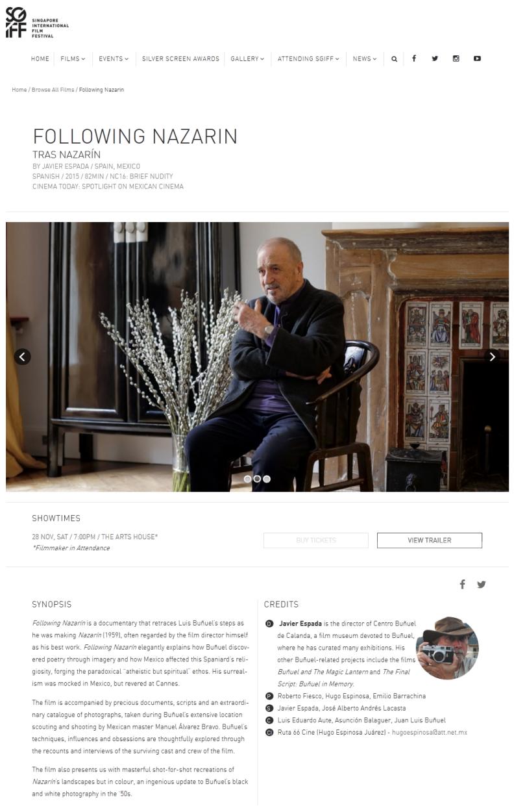Share on Facebook above Credits section

[x=462, y=584]
